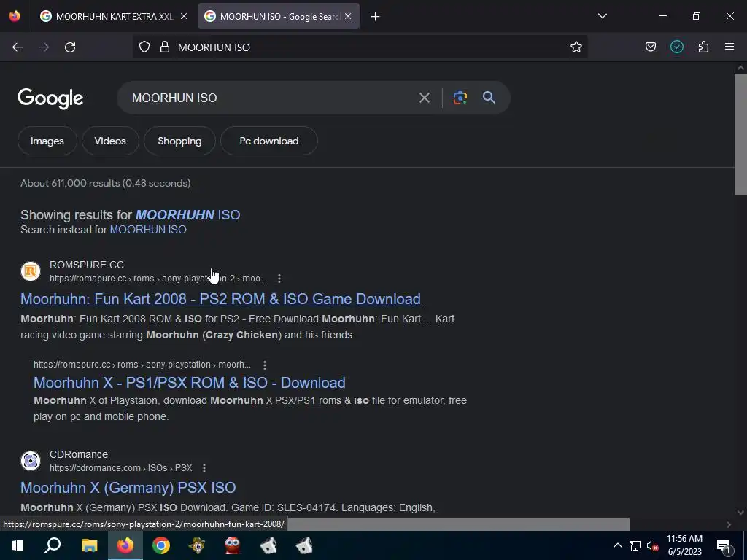
Task: Open the notification center
Action: [724, 545]
